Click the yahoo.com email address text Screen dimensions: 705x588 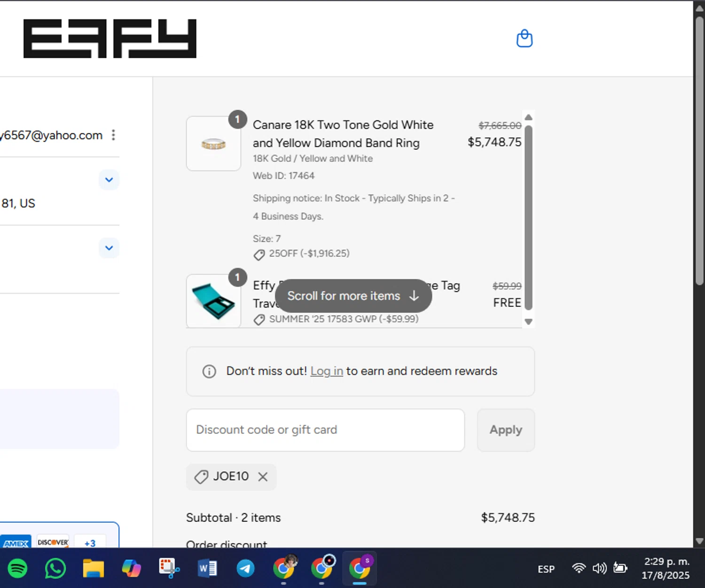51,135
